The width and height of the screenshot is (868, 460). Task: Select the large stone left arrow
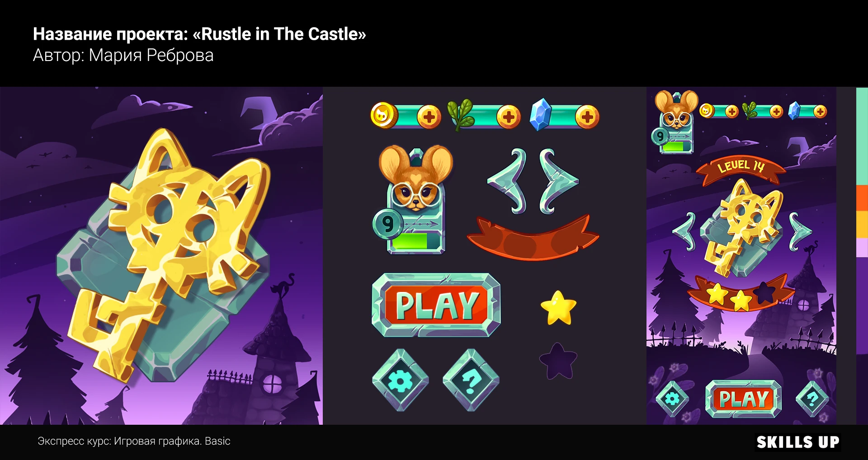pyautogui.click(x=507, y=181)
